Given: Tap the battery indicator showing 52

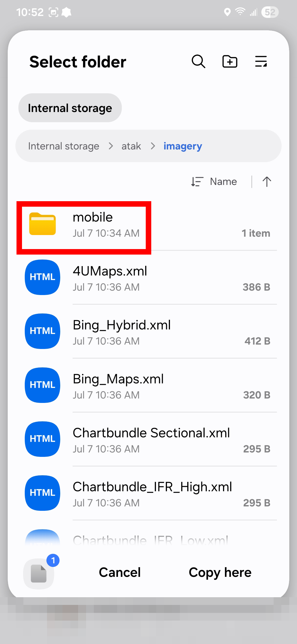Looking at the screenshot, I should pos(270,12).
